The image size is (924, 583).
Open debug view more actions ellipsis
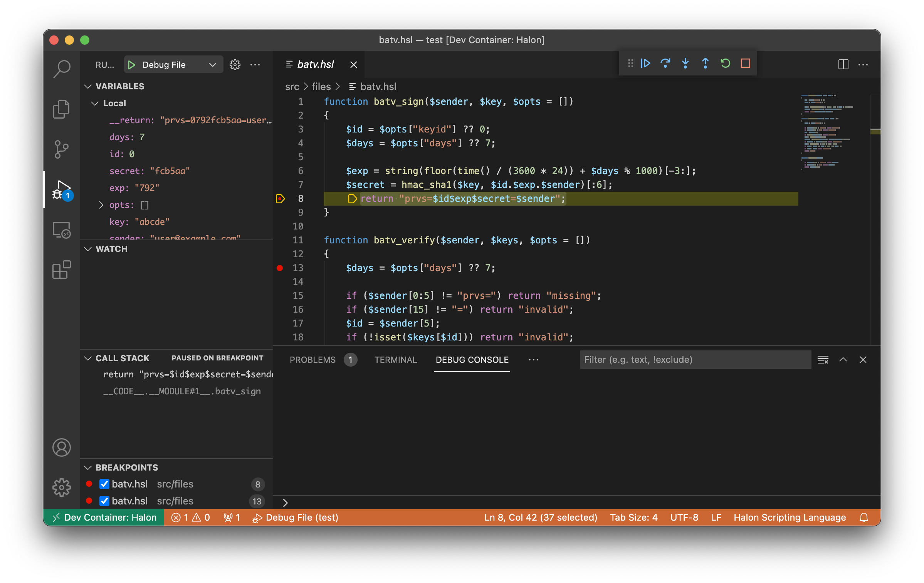255,65
